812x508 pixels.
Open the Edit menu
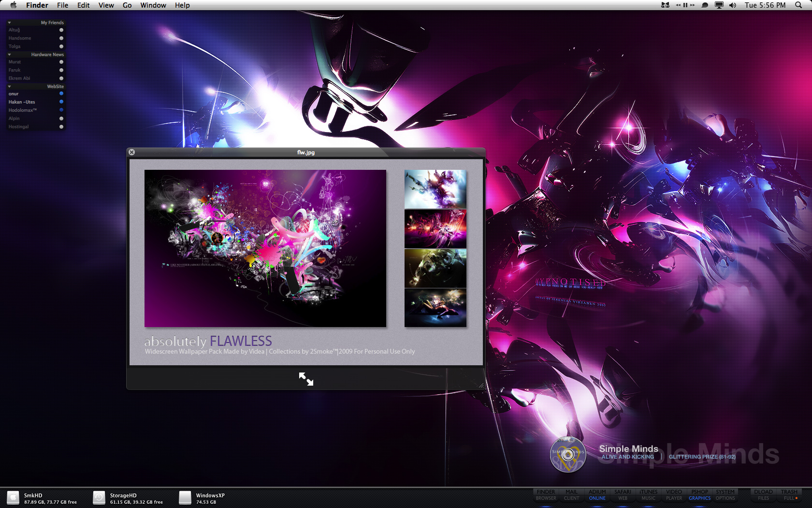[x=84, y=5]
